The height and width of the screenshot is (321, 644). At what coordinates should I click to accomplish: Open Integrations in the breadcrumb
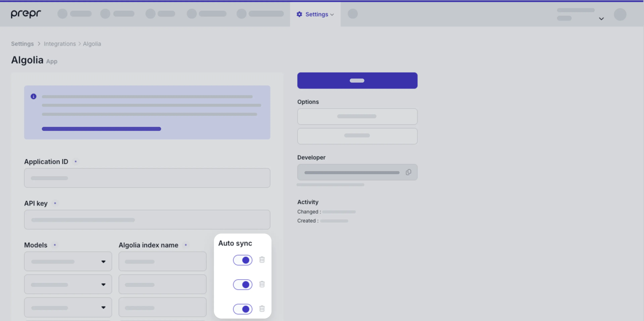pyautogui.click(x=60, y=44)
